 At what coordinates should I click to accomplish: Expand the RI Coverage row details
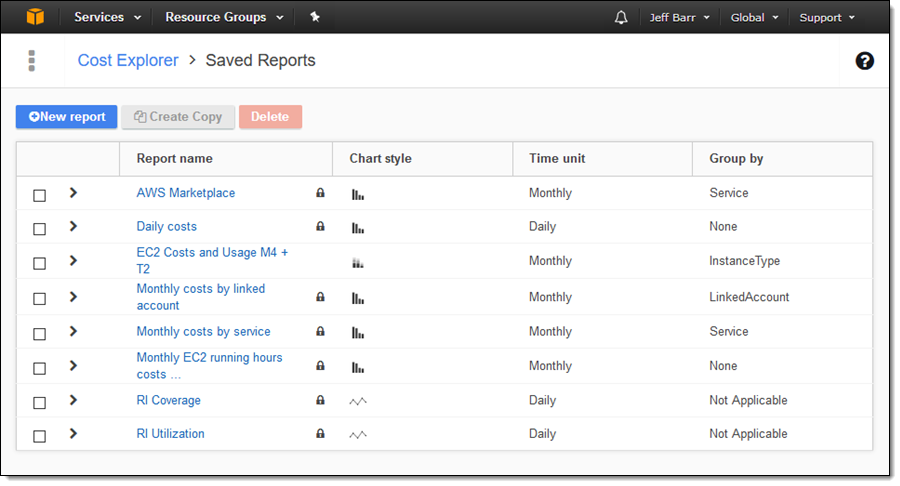tap(73, 400)
